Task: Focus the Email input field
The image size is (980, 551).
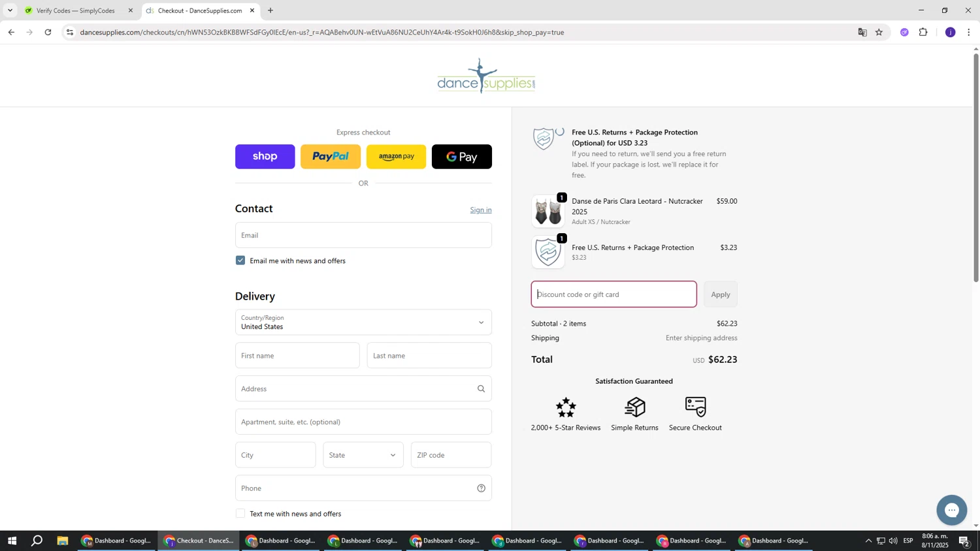Action: 363,235
